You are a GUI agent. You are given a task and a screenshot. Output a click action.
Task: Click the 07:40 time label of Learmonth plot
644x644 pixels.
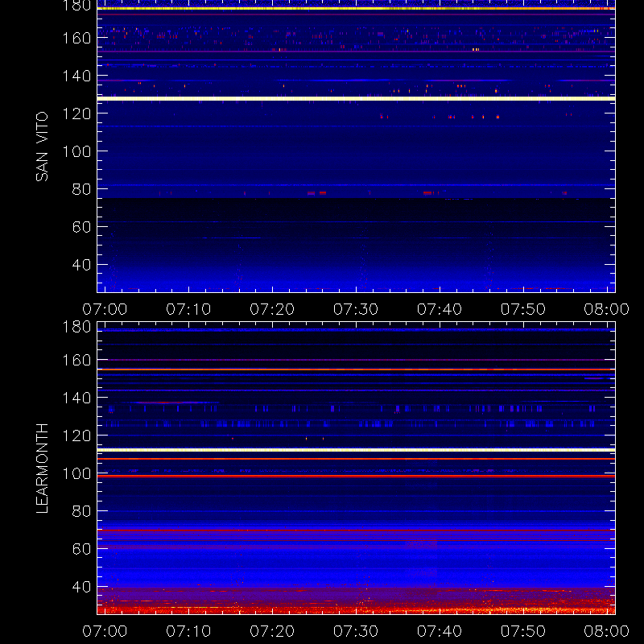[440, 631]
